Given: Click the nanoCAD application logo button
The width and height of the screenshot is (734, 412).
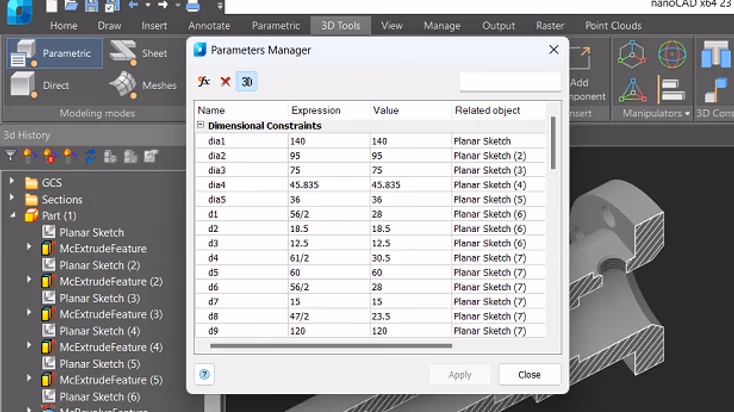Looking at the screenshot, I should pyautogui.click(x=19, y=10).
